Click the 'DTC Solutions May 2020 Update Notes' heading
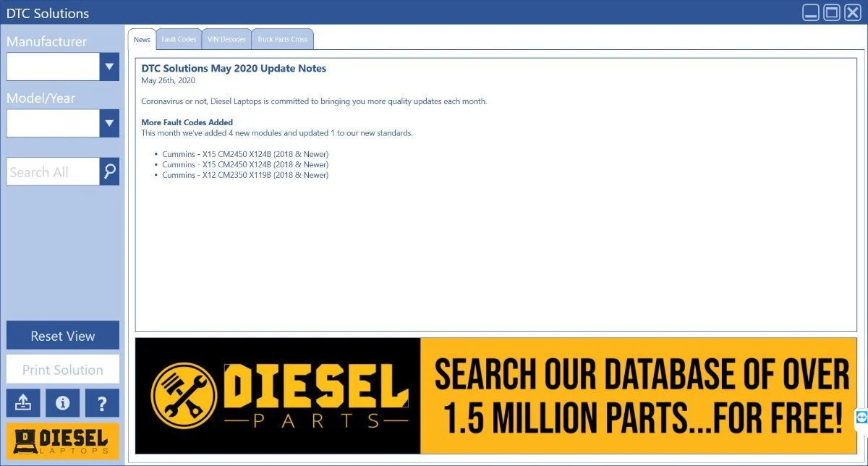Screen dimensions: 868x466 tap(234, 69)
